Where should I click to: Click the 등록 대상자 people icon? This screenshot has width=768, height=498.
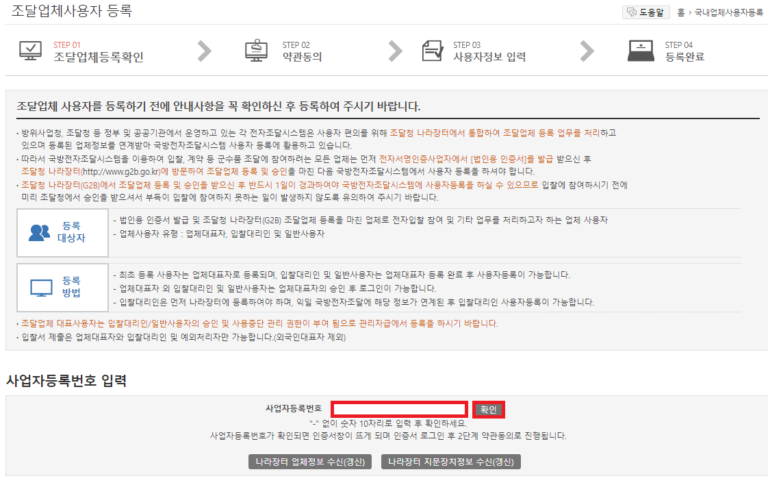coord(40,231)
